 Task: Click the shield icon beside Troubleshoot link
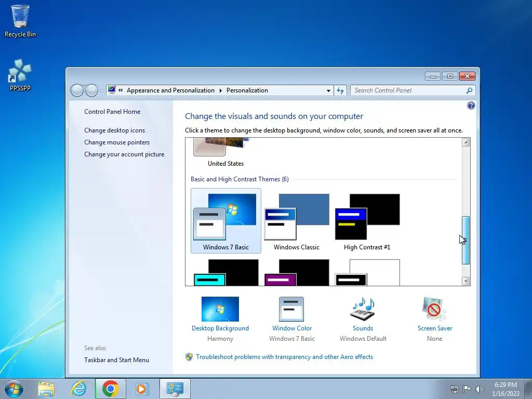click(189, 357)
